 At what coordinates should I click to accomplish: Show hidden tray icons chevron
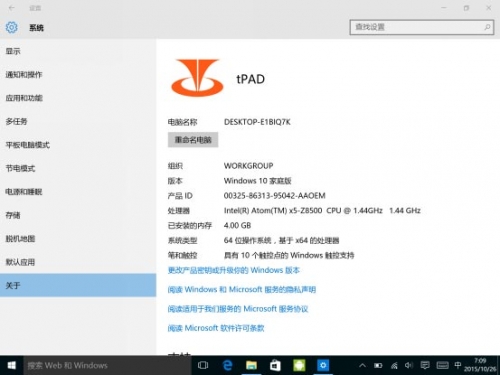[x=362, y=366]
